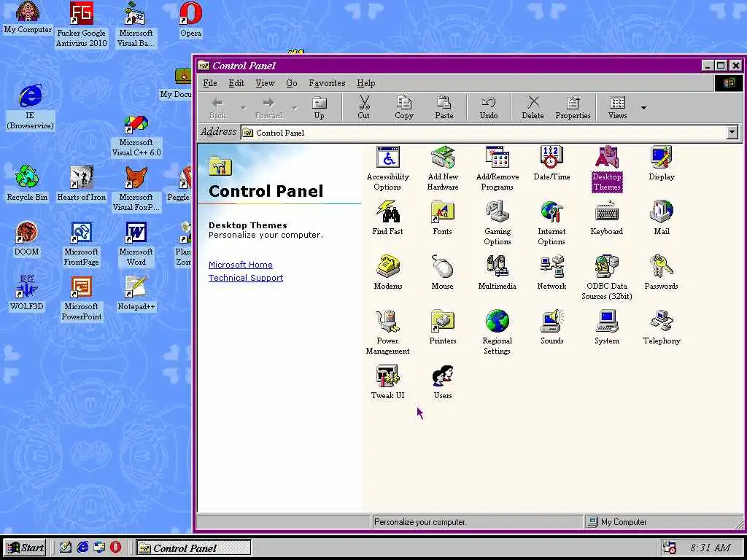Open the Go menu
Image resolution: width=747 pixels, height=560 pixels.
(292, 83)
